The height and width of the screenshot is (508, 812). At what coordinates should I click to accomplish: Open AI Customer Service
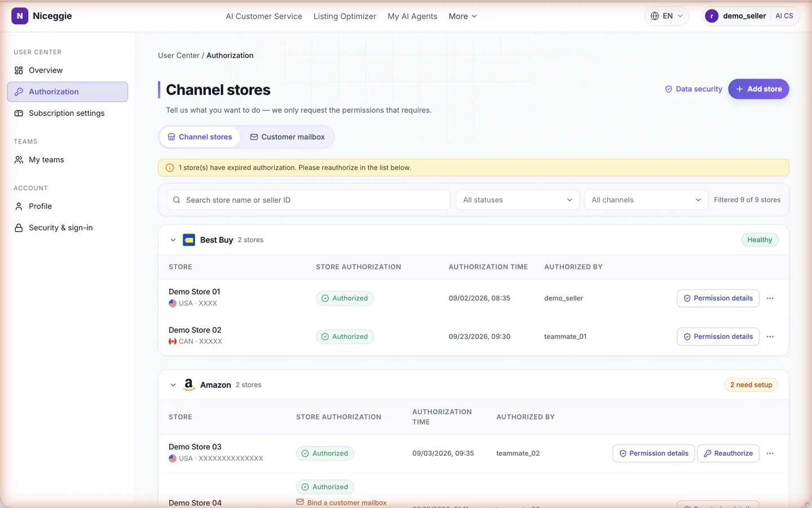264,16
